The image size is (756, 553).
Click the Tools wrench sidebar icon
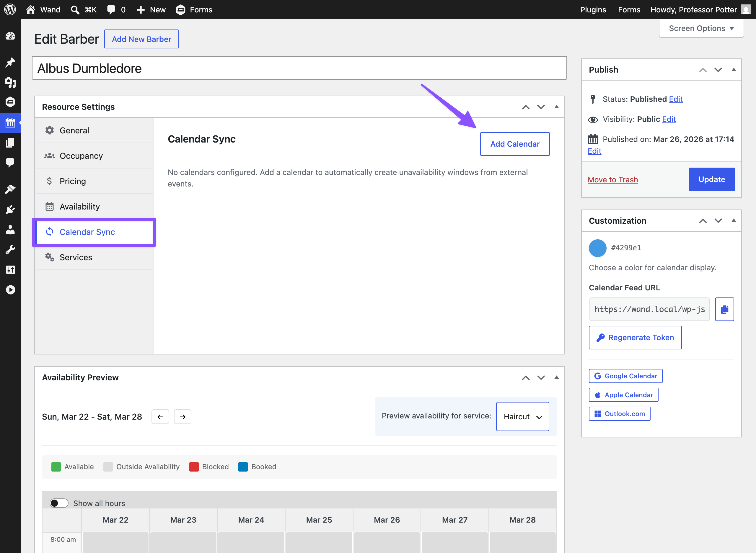[x=10, y=250]
